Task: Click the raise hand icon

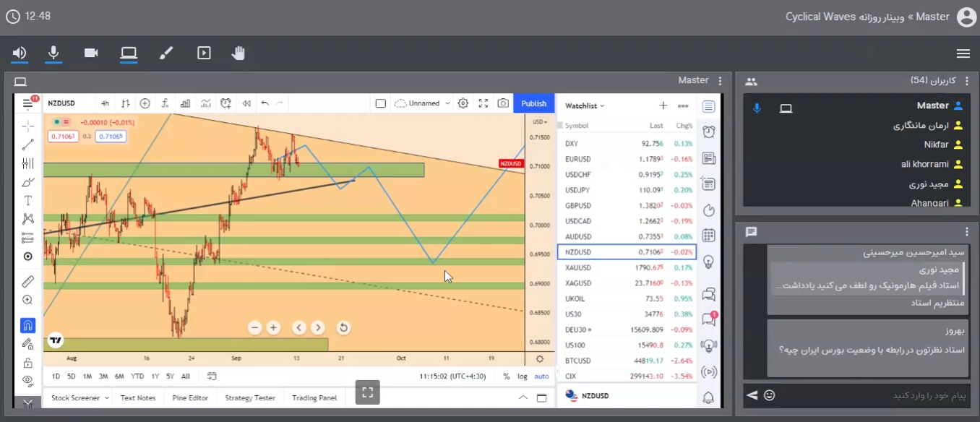Action: 238,53
